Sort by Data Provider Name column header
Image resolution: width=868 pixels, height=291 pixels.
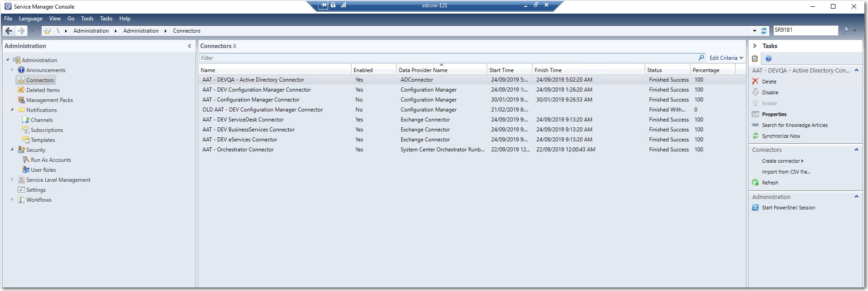point(441,70)
